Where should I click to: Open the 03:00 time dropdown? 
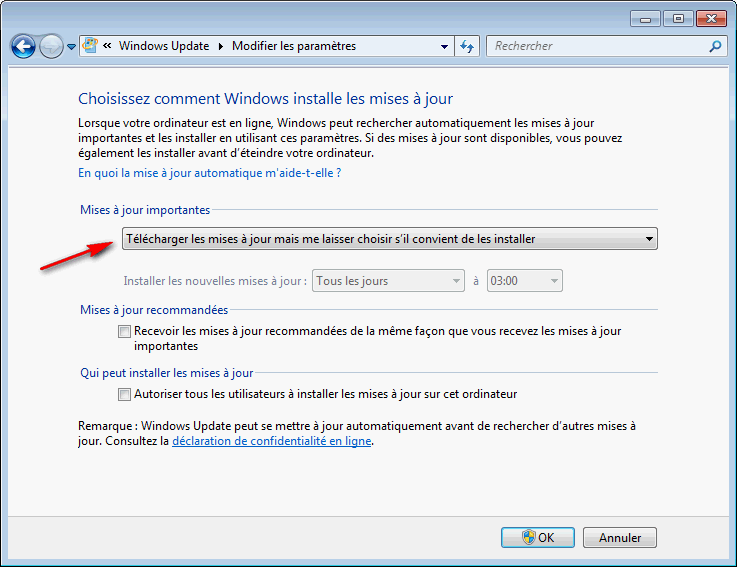(525, 281)
